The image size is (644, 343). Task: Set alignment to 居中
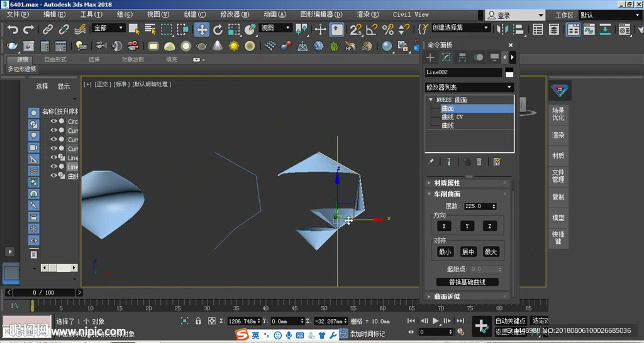(468, 252)
